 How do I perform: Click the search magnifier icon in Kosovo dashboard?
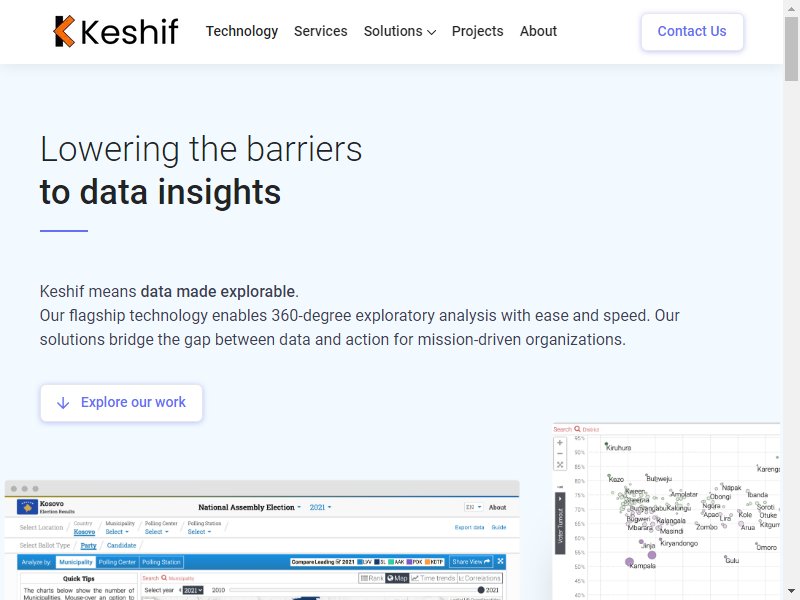pos(164,578)
